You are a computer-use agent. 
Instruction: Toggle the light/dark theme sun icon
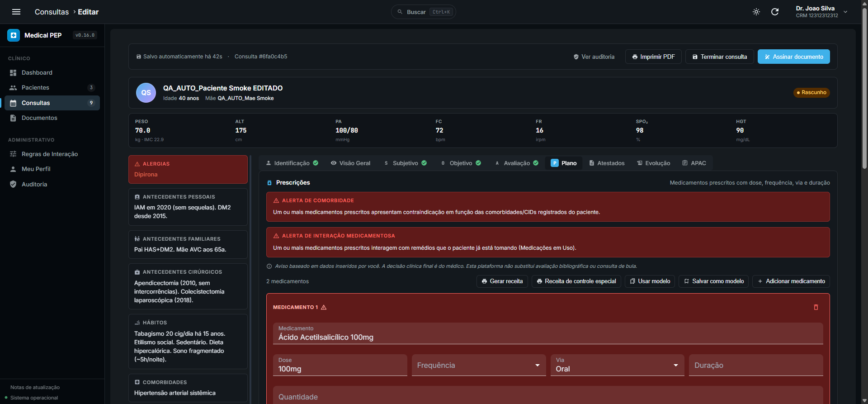[756, 12]
